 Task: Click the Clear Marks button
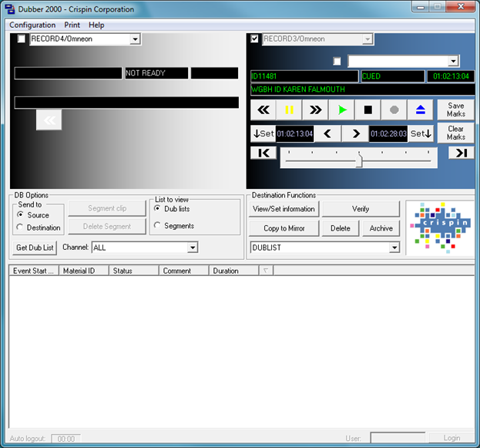[x=456, y=133]
